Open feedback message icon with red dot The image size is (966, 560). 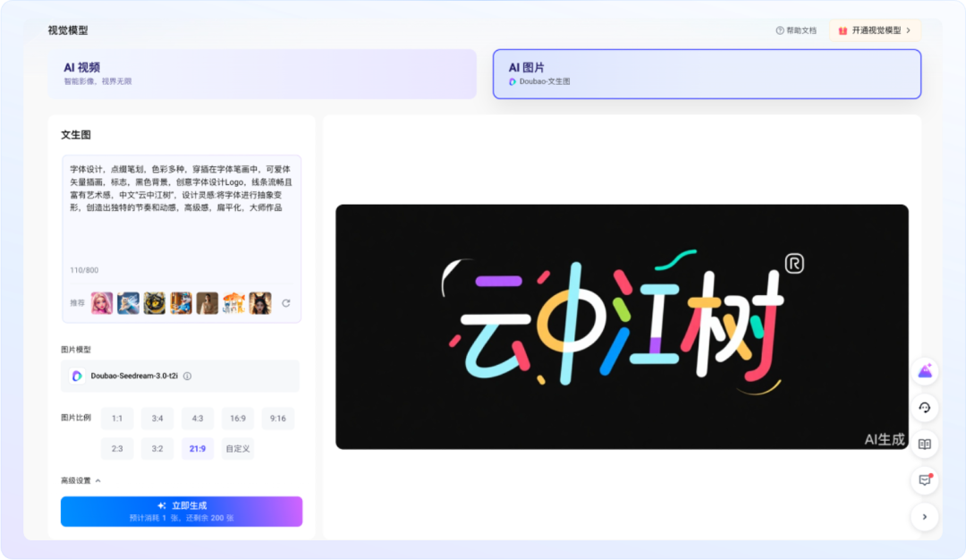coord(925,480)
